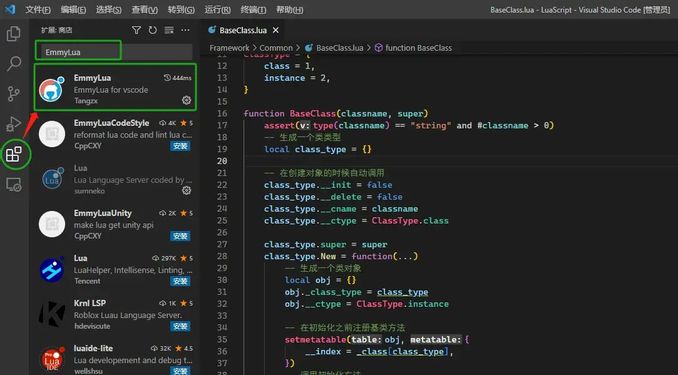This screenshot has height=375, width=678.
Task: Select the sumneko Lua extension icon
Action: pyautogui.click(x=52, y=179)
